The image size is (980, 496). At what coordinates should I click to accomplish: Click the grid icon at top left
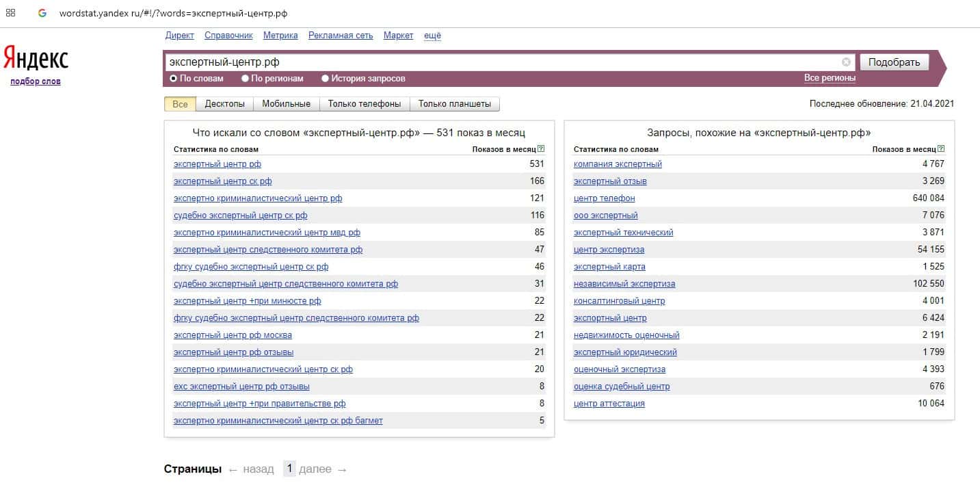[x=11, y=13]
